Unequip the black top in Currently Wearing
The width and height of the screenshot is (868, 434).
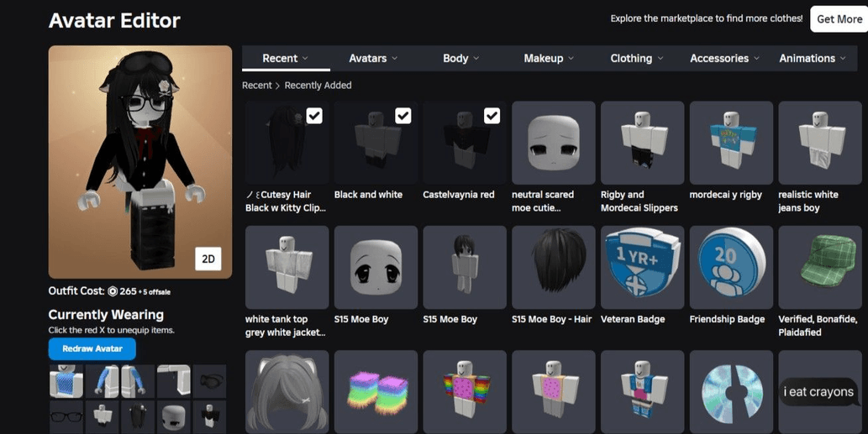[209, 417]
